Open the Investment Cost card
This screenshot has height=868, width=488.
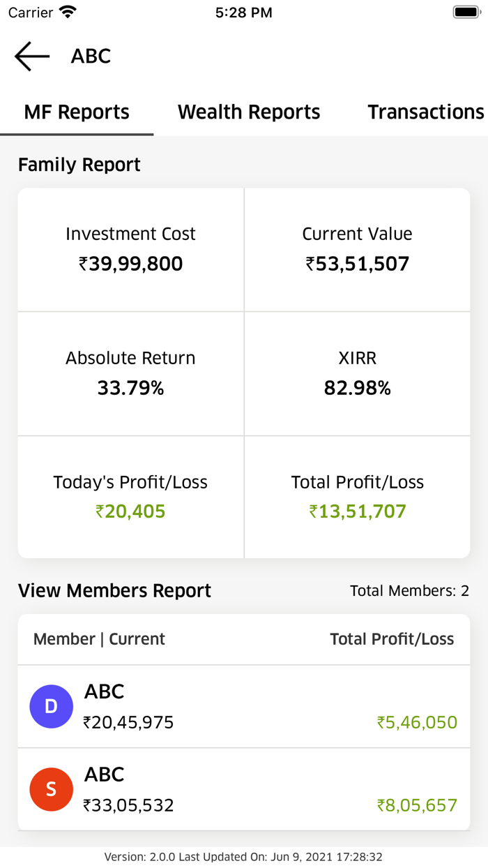[x=130, y=248]
